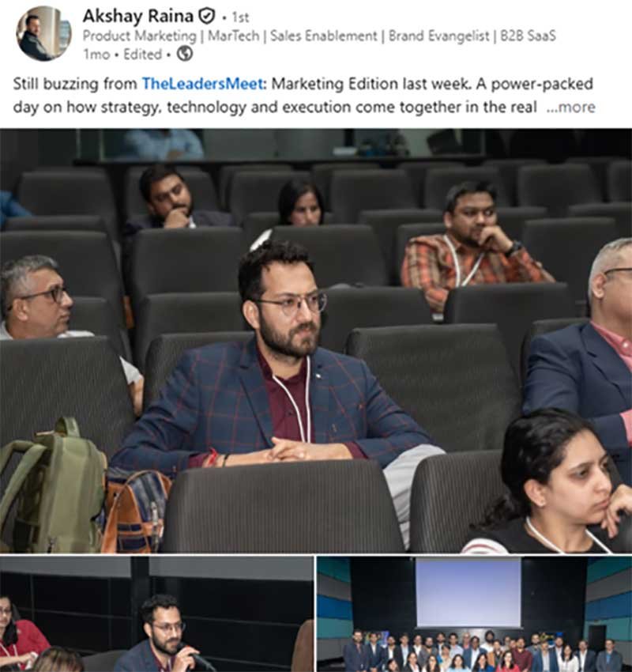Click the green backpack in the main photo
This screenshot has height=672, width=632.
click(x=54, y=486)
